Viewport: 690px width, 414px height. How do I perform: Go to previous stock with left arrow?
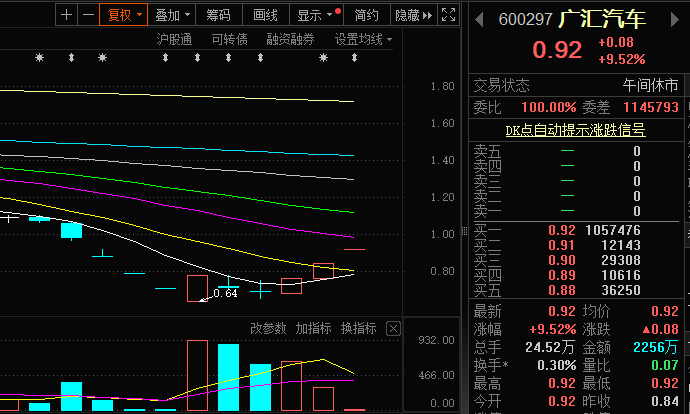[480, 20]
